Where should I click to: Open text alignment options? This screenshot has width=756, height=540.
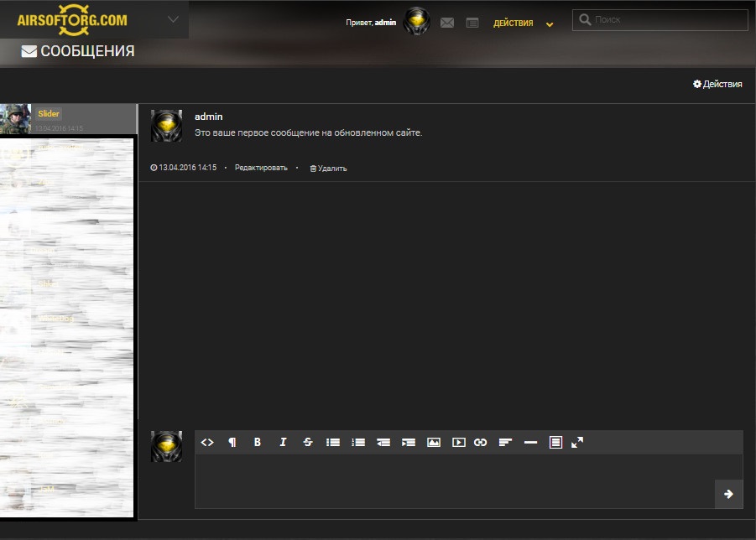pos(505,442)
